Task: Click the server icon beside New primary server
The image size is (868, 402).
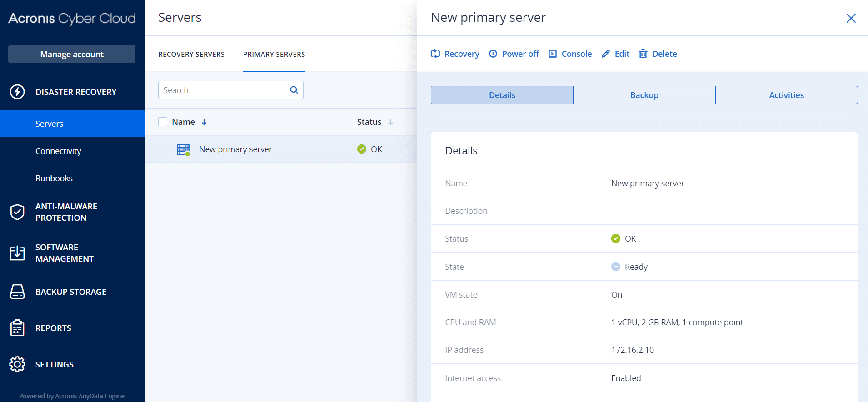Action: click(183, 149)
